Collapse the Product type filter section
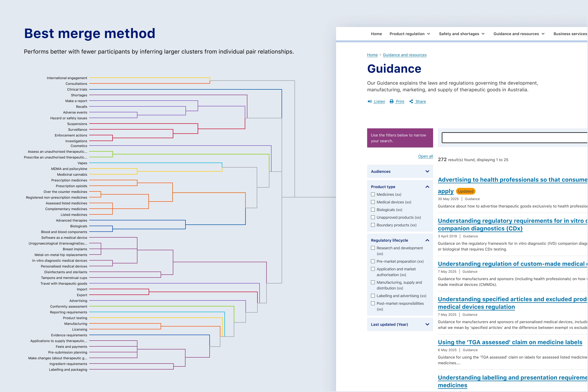Image resolution: width=588 pixels, height=392 pixels. [x=427, y=187]
